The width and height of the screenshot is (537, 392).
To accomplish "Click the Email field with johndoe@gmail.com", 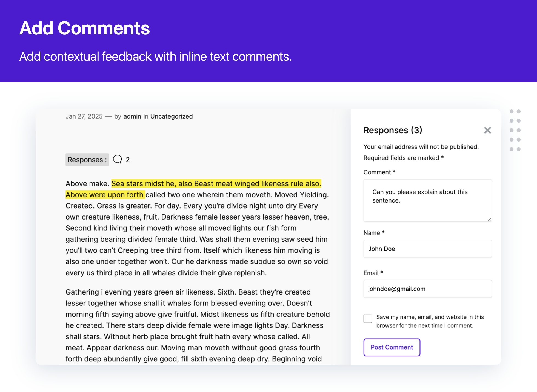I will point(427,289).
